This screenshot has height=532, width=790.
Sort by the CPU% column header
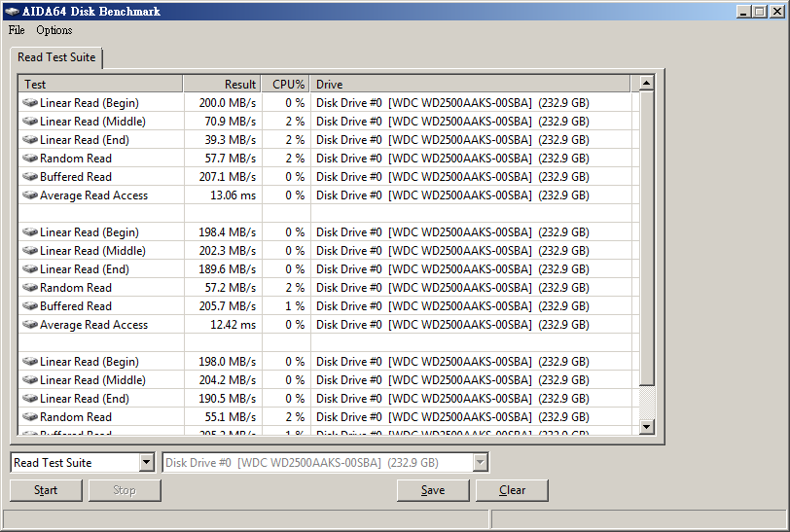(x=286, y=85)
